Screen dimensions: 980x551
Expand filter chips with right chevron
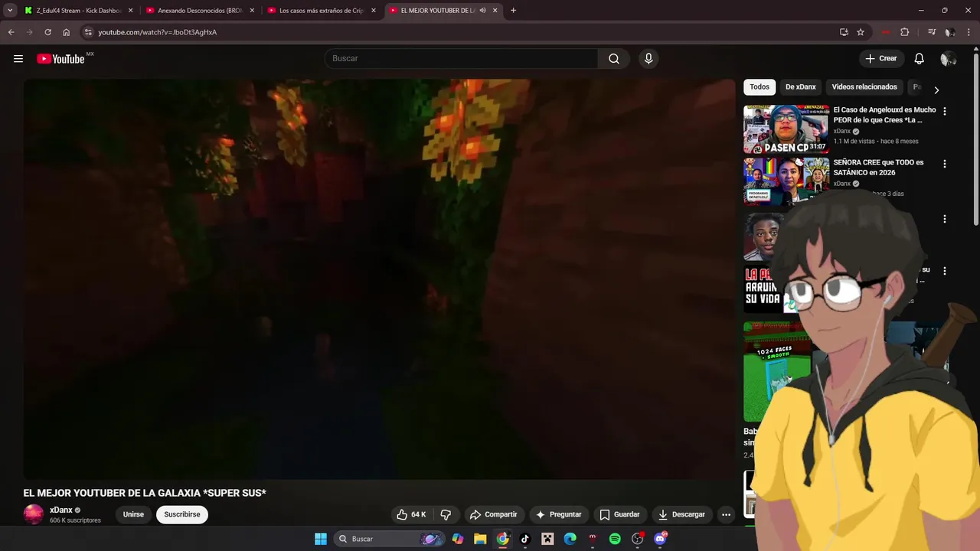(x=936, y=90)
